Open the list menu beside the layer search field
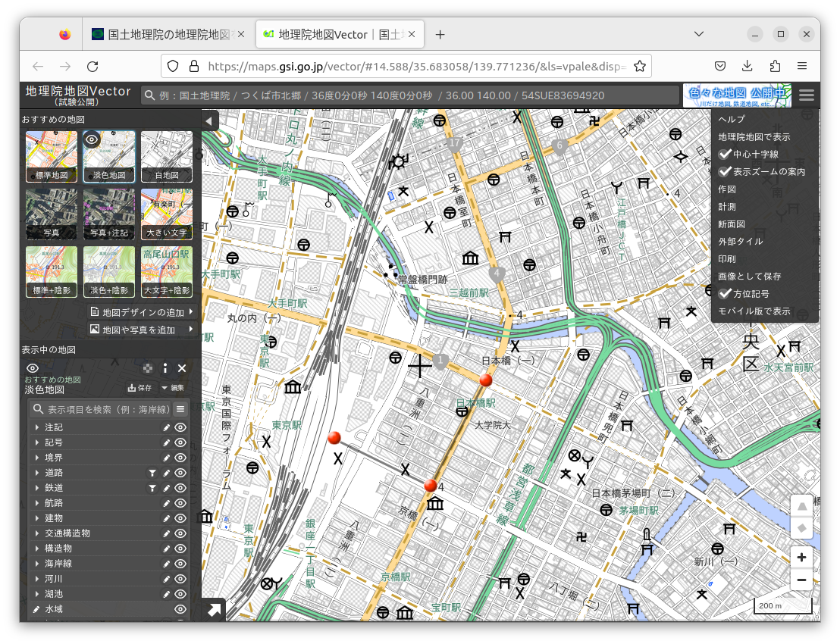Image resolution: width=840 pixels, height=644 pixels. tap(180, 409)
